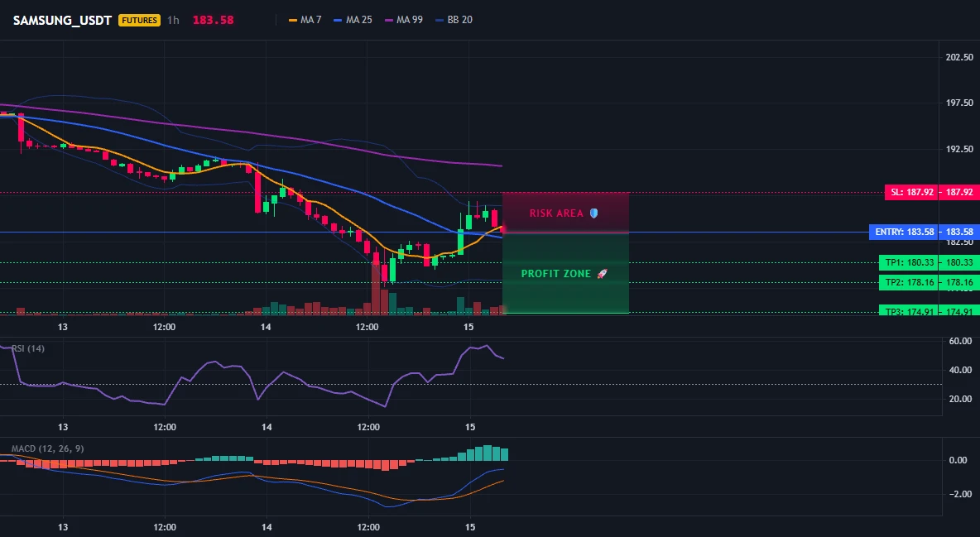Click the 192.50 price axis label

(959, 149)
